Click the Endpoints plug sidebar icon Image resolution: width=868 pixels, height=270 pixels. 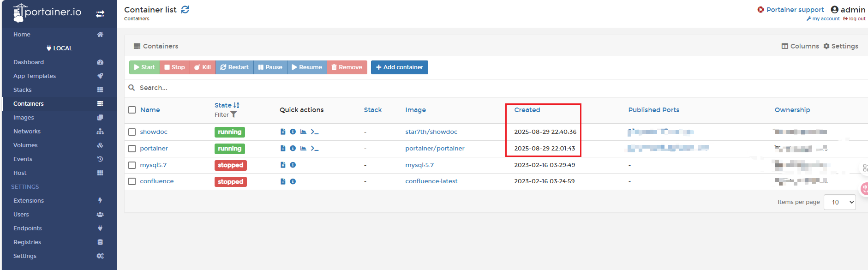100,228
